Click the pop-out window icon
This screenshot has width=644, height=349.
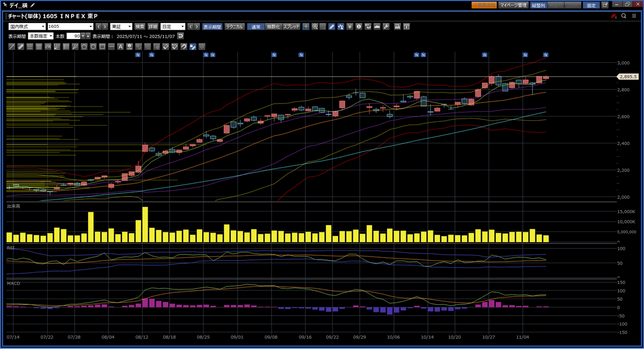605,5
